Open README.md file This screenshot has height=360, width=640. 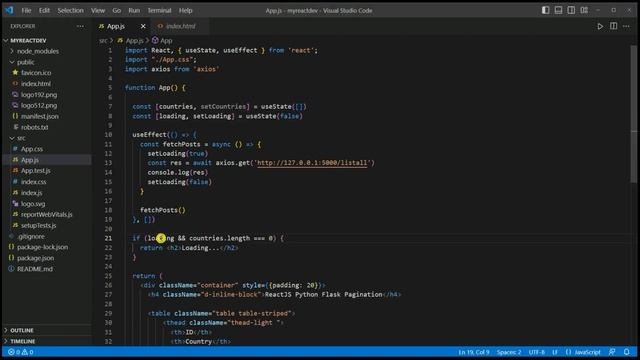point(35,269)
